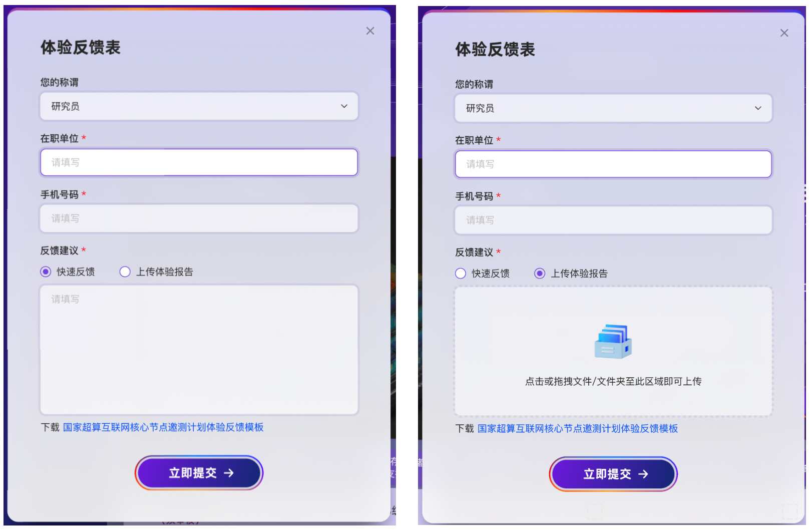Select 快速反馈 on the right form

point(460,273)
